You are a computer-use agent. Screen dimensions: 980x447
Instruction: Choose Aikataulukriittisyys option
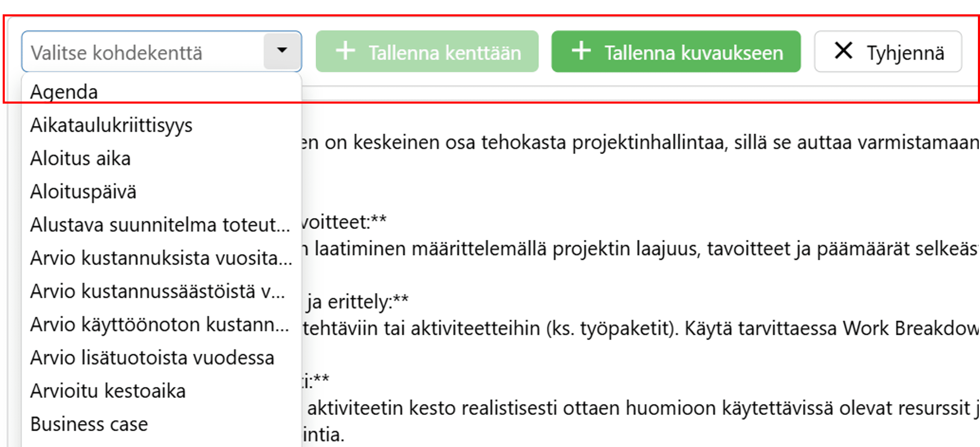[x=111, y=125]
